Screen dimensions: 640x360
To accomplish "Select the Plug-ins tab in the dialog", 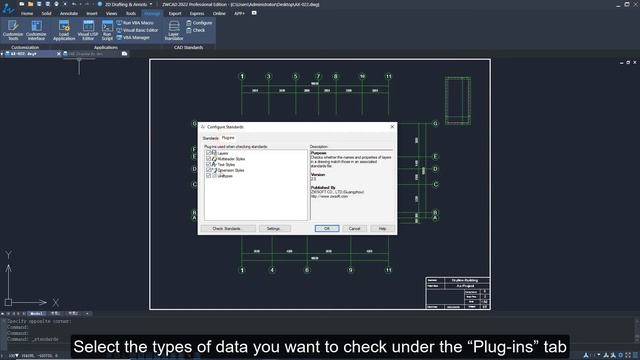I will point(228,138).
